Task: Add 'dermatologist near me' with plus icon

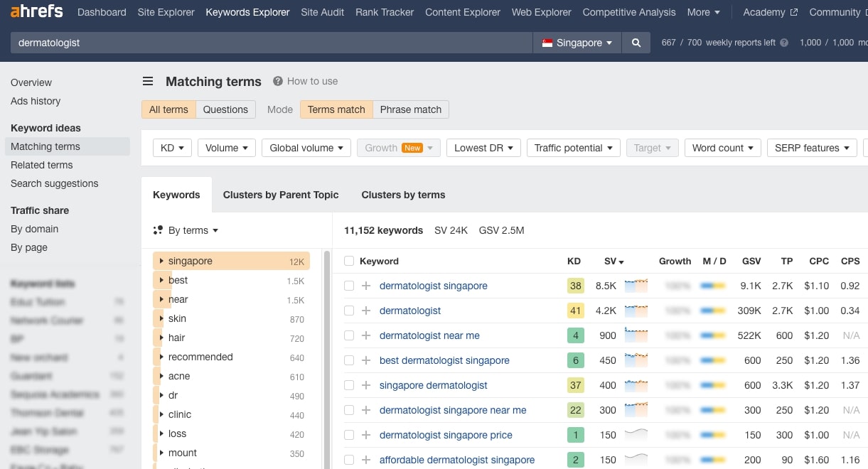Action: click(366, 335)
